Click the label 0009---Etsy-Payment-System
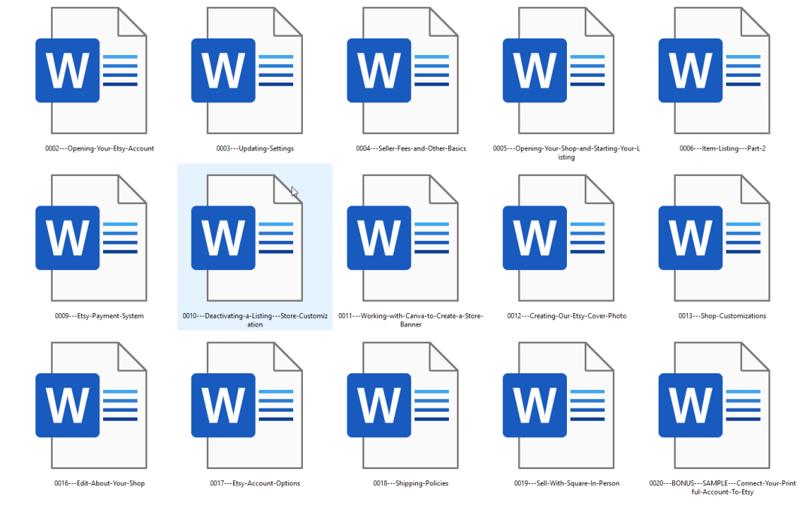The width and height of the screenshot is (812, 508). point(99,315)
